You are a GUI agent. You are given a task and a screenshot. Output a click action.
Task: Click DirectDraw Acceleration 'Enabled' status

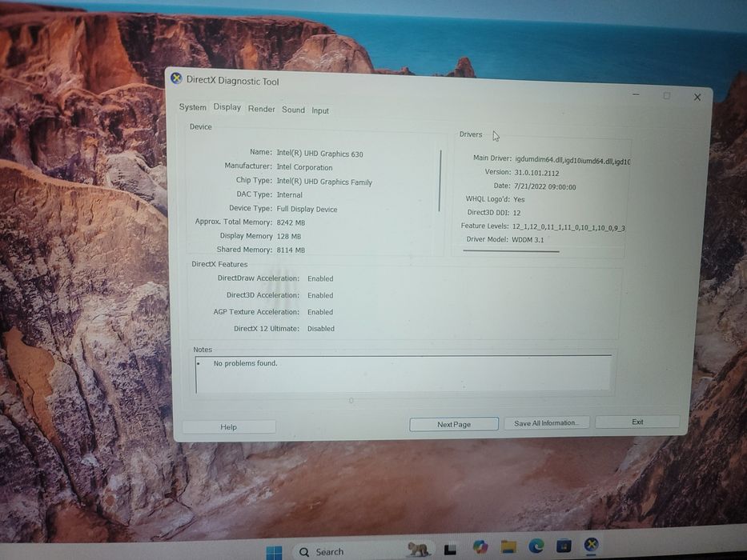(x=320, y=278)
